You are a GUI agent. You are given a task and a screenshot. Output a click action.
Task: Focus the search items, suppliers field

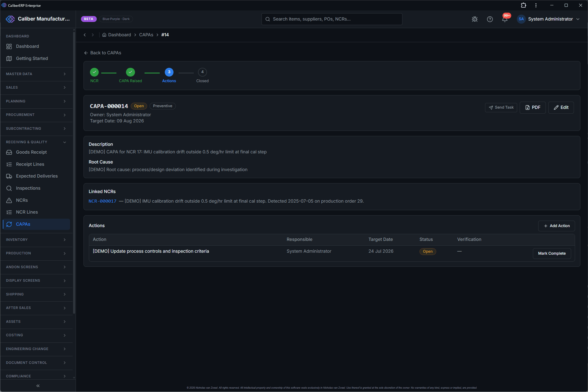(x=332, y=19)
